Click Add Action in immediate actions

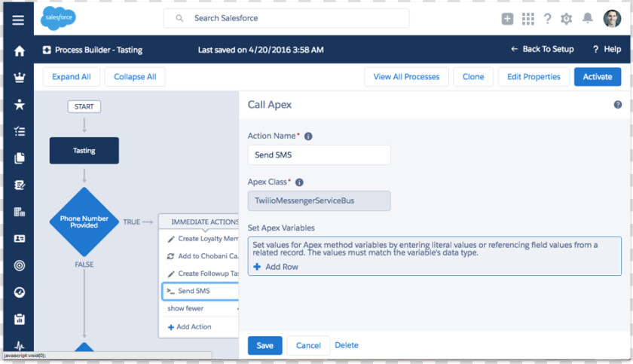click(189, 327)
